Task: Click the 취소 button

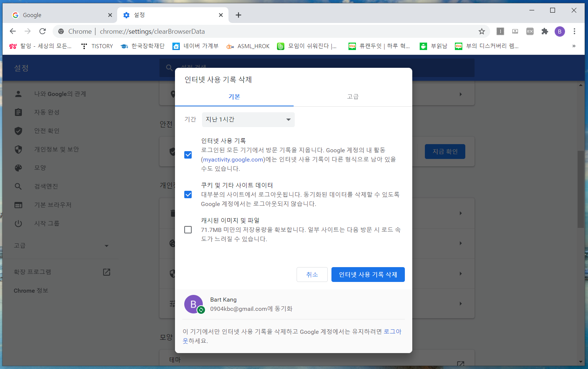Action: (312, 275)
